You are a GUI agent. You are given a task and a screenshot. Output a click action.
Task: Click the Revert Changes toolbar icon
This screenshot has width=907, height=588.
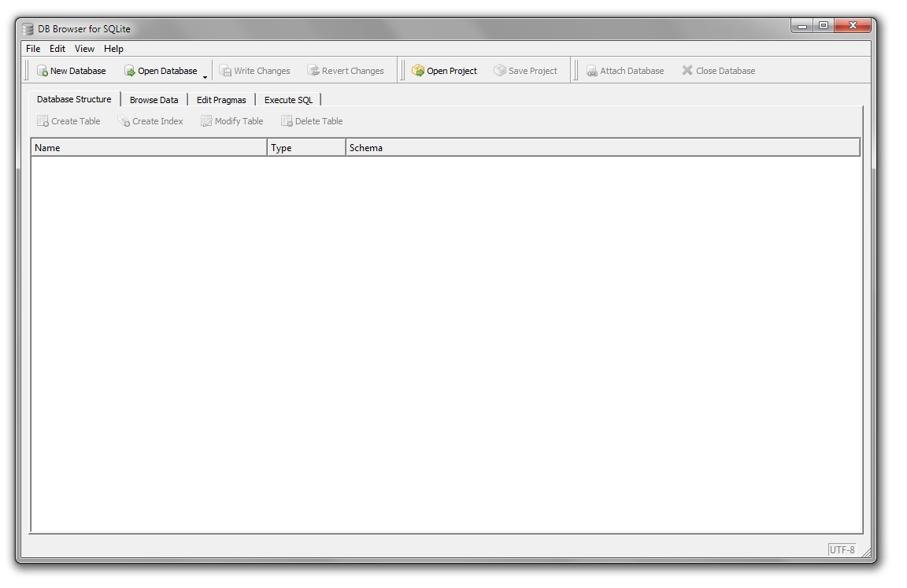pyautogui.click(x=346, y=70)
